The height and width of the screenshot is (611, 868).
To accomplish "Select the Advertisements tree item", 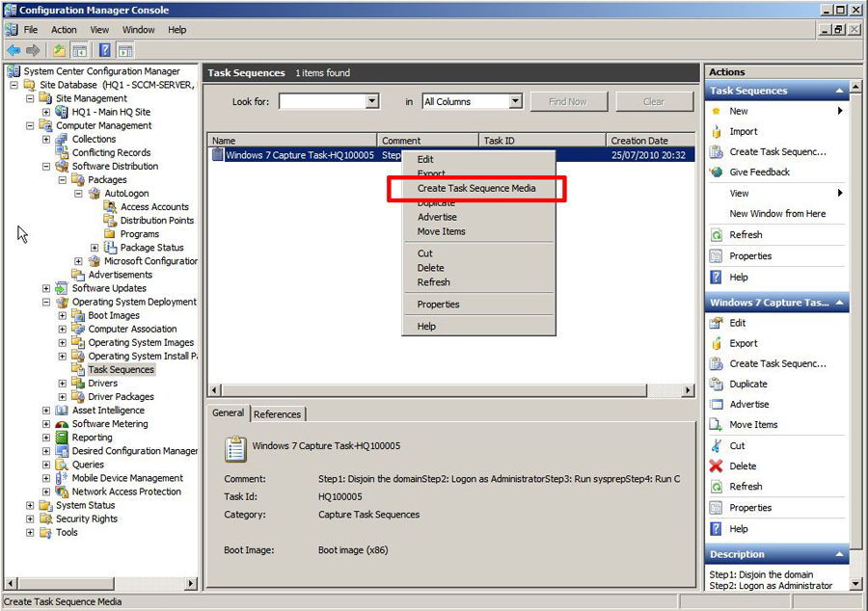I will click(x=121, y=275).
